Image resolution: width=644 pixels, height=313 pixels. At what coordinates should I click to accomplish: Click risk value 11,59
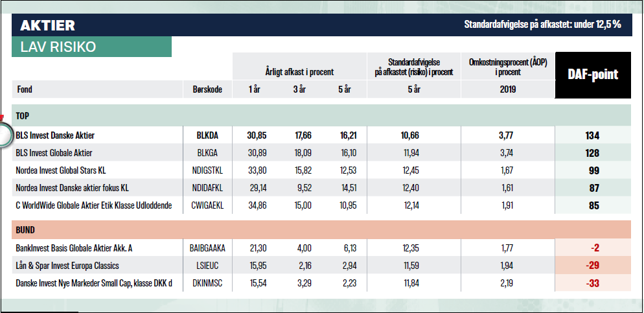click(x=411, y=266)
